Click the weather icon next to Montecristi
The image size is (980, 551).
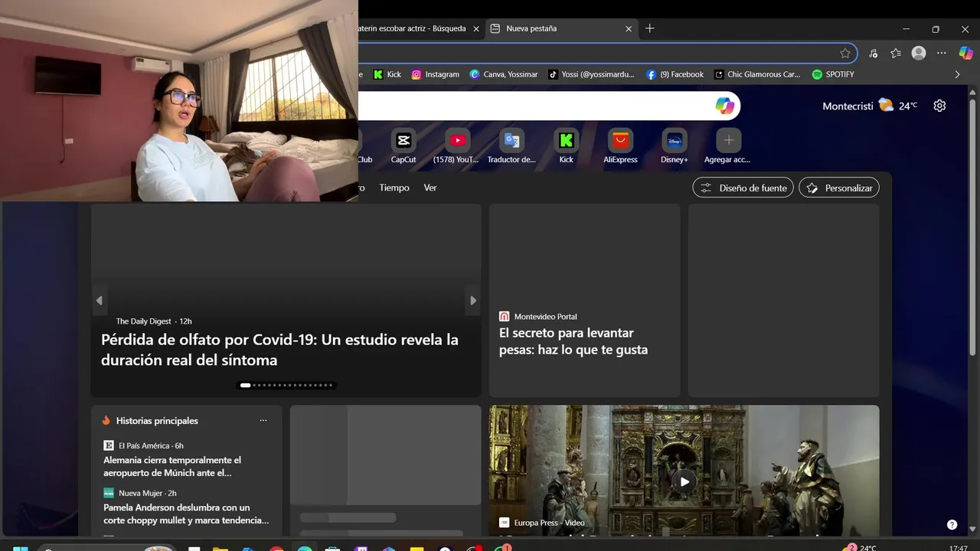click(886, 105)
